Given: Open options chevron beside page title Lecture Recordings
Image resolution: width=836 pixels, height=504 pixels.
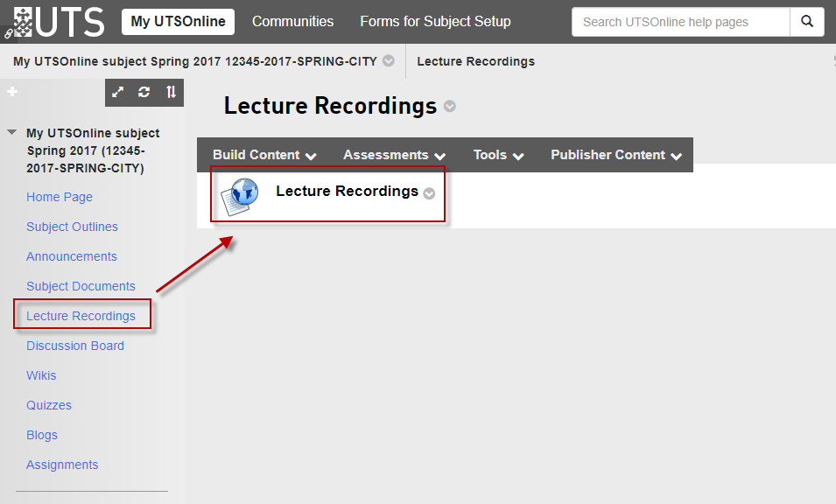Looking at the screenshot, I should [450, 106].
